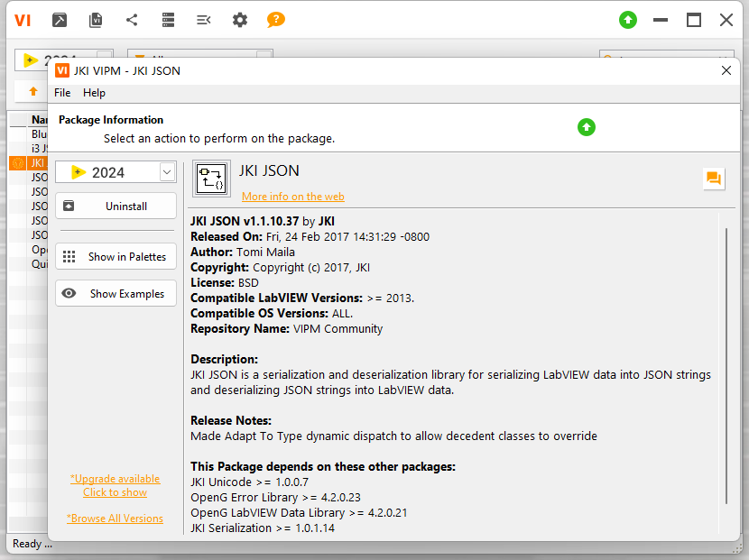Click the description pane scrollbar
The height and width of the screenshot is (560, 749).
point(726,366)
